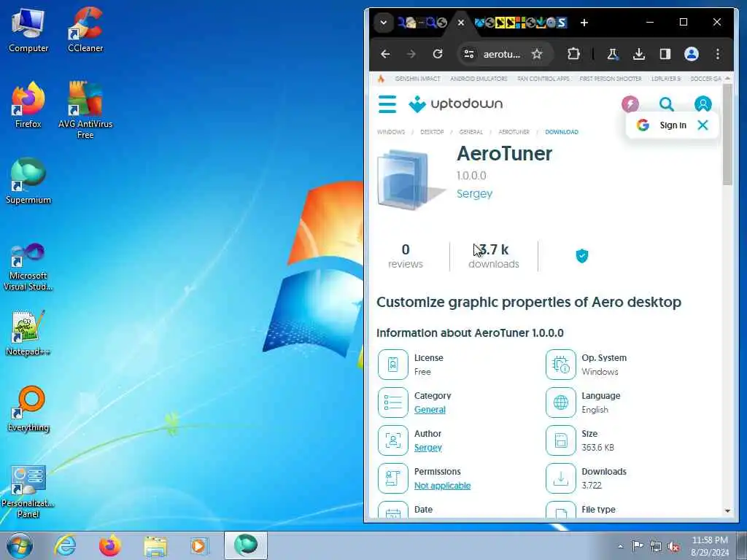The width and height of the screenshot is (747, 560).
Task: Open FIRST PERSON SHOOTER topic
Action: 611,79
